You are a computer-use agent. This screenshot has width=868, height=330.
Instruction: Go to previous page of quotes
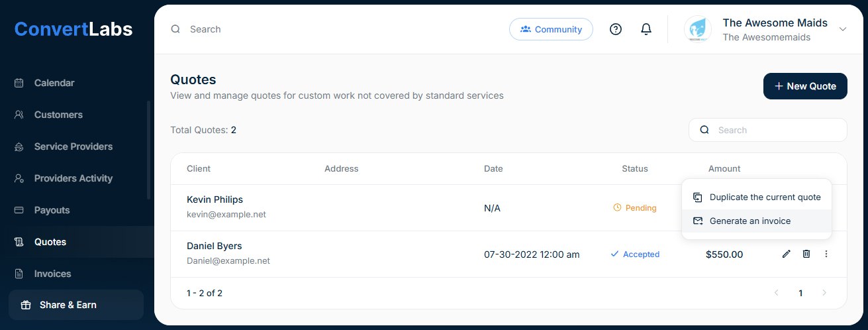click(x=777, y=293)
